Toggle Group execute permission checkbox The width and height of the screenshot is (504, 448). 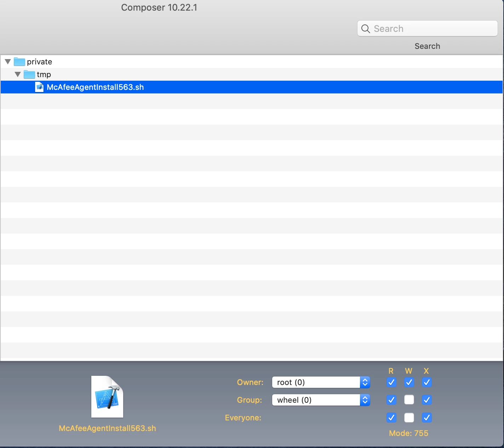pyautogui.click(x=426, y=400)
